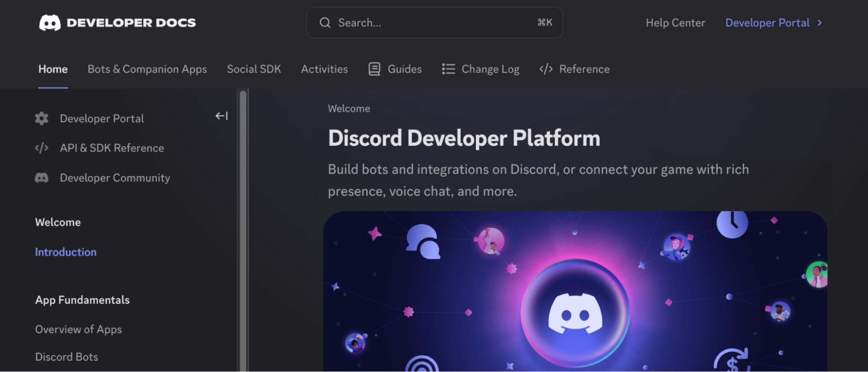The height and width of the screenshot is (372, 868).
Task: Click the Developer Portal gear icon
Action: (42, 119)
